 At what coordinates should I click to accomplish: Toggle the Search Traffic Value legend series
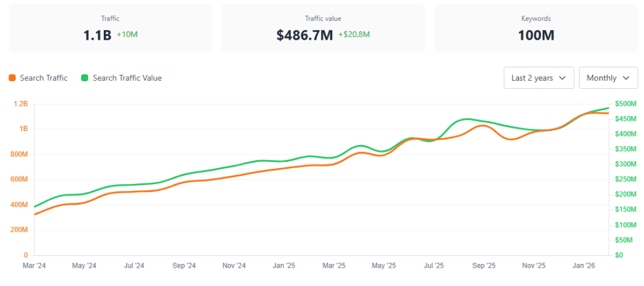pos(121,77)
